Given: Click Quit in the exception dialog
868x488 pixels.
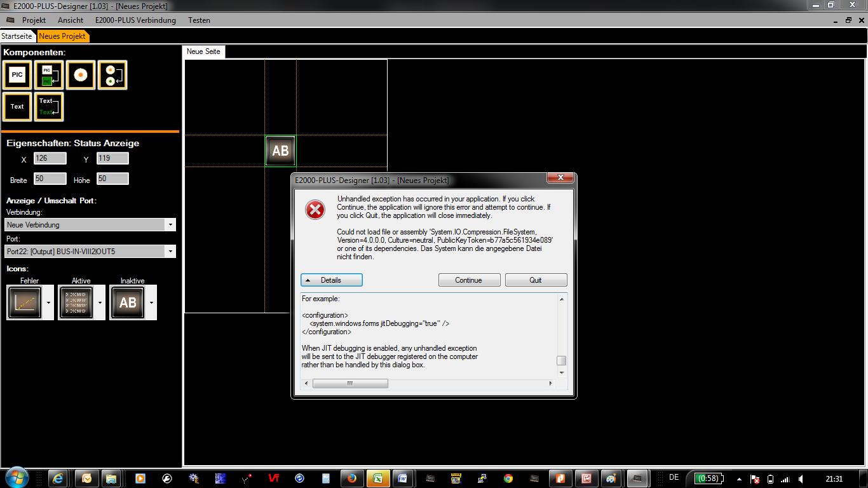Looking at the screenshot, I should (536, 280).
